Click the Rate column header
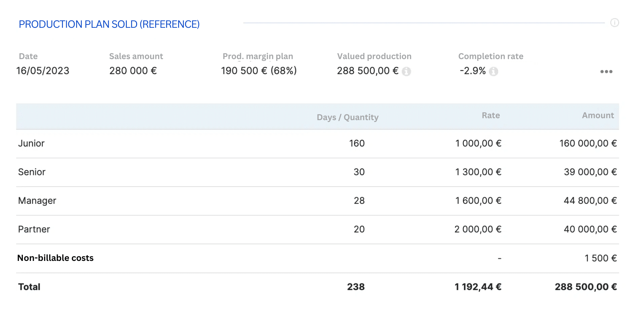Image resolution: width=644 pixels, height=330 pixels. (490, 116)
